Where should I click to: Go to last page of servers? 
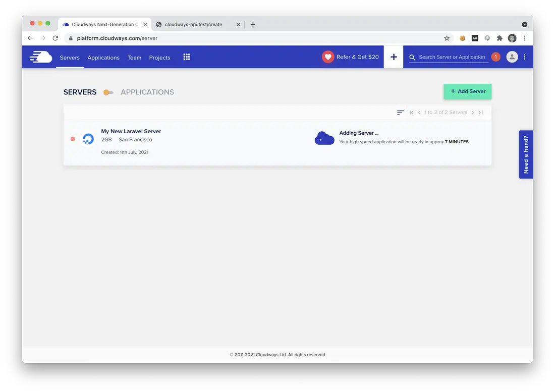tap(481, 113)
